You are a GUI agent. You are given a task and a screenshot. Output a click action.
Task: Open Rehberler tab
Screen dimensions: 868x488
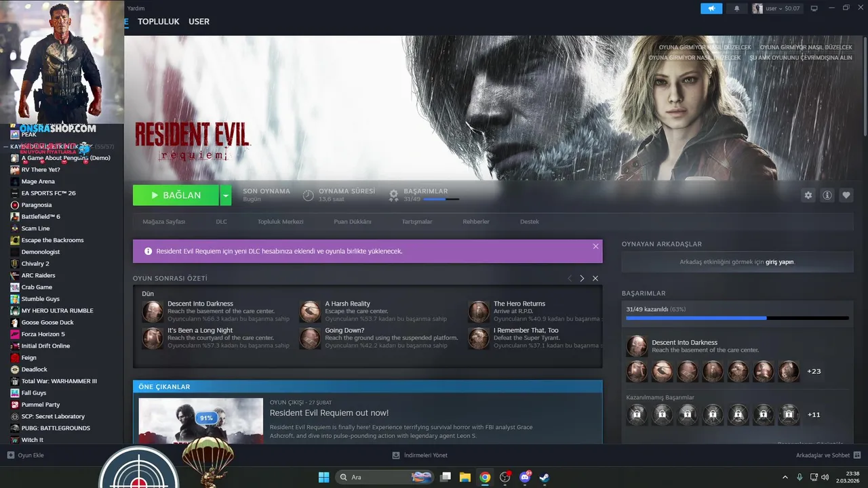(x=476, y=222)
